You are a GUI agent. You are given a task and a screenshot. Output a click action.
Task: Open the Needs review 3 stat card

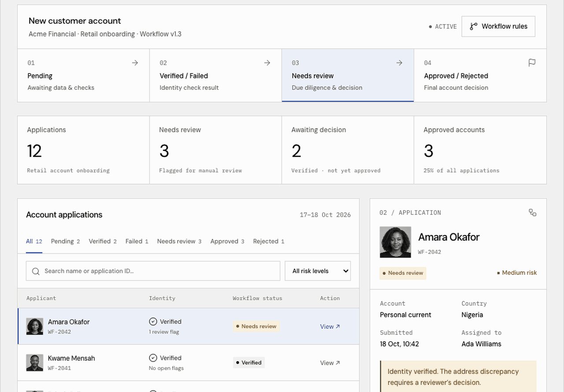click(215, 150)
